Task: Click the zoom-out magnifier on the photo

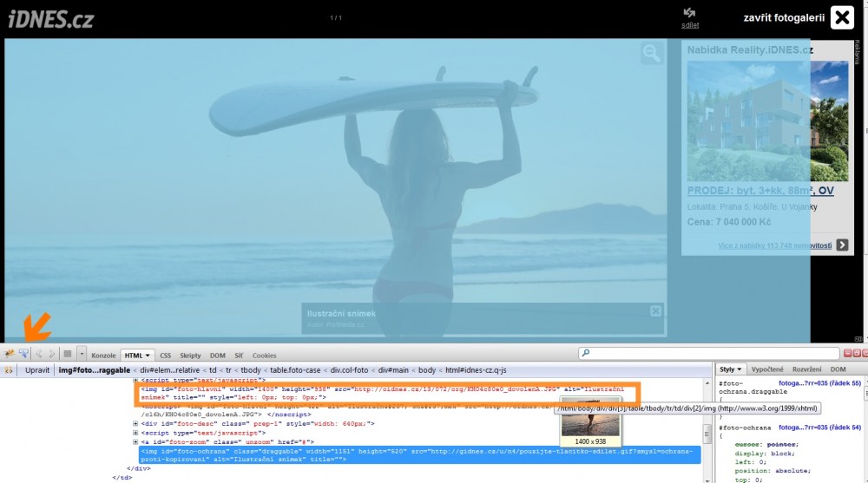Action: click(652, 54)
